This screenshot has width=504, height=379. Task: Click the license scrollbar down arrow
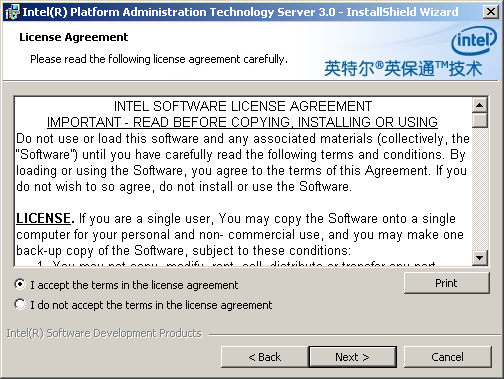(x=480, y=257)
